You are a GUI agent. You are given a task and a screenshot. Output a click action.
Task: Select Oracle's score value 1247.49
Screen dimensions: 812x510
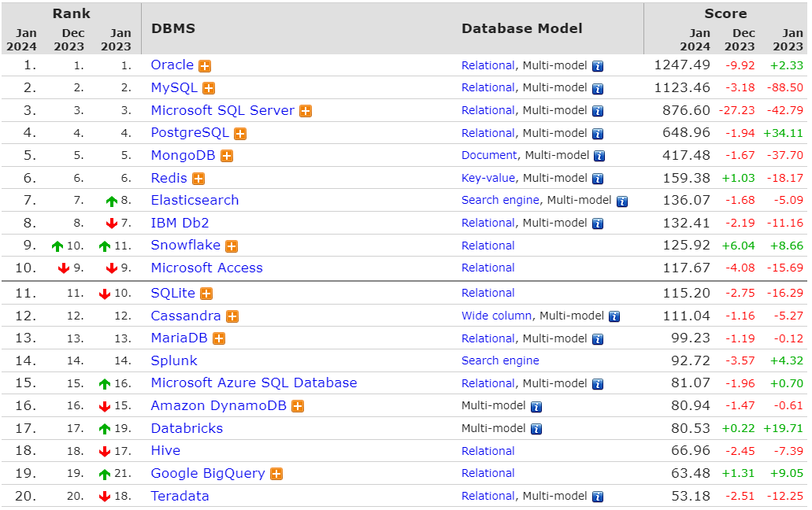click(682, 65)
